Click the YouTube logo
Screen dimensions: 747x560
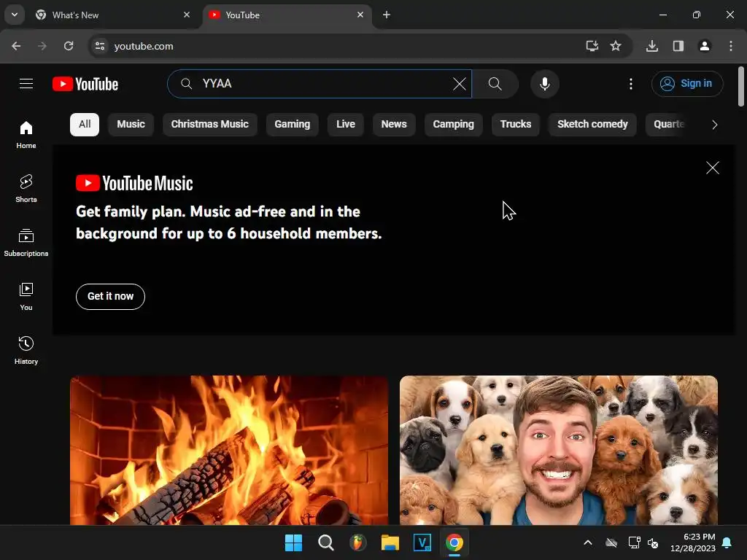point(85,84)
